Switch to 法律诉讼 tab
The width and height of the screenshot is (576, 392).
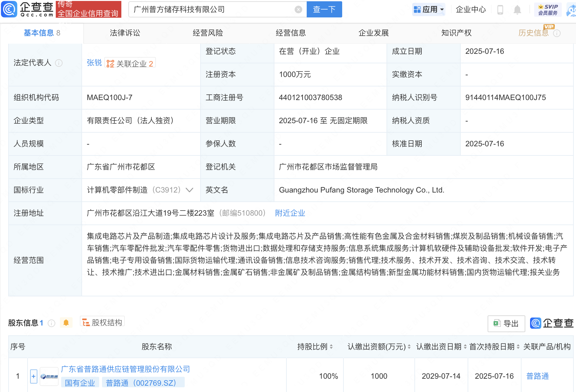(x=125, y=33)
